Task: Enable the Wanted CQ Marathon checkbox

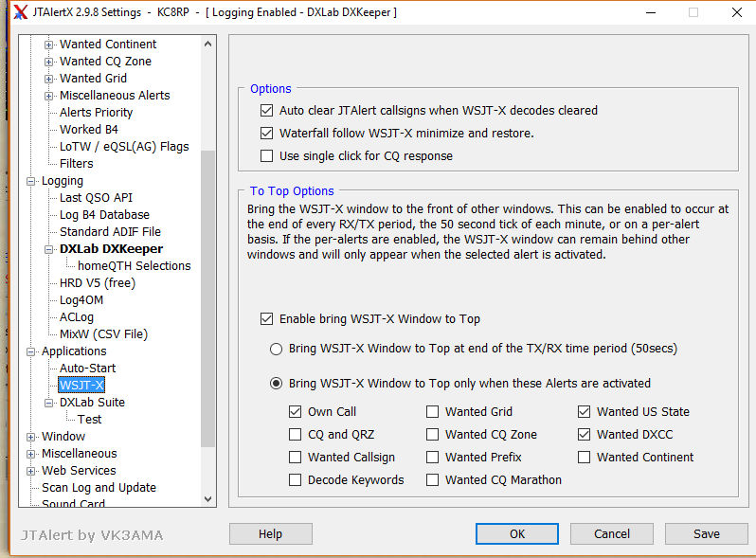Action: [433, 480]
